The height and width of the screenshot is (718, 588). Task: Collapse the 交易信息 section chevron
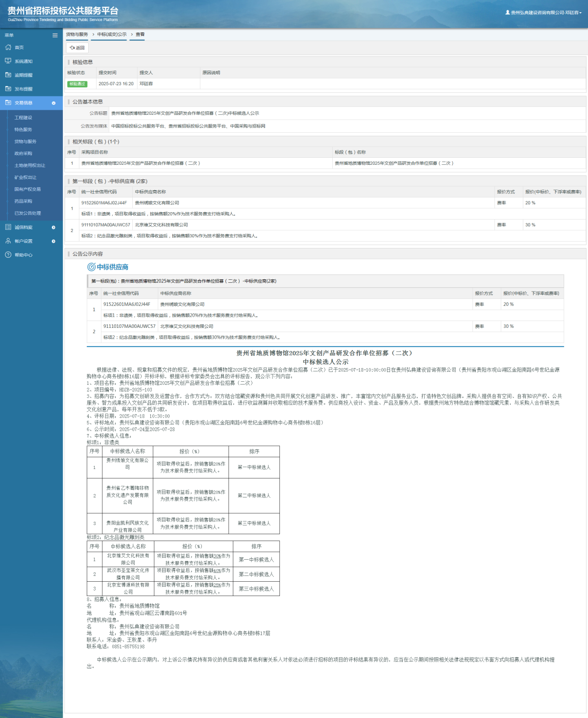point(53,103)
